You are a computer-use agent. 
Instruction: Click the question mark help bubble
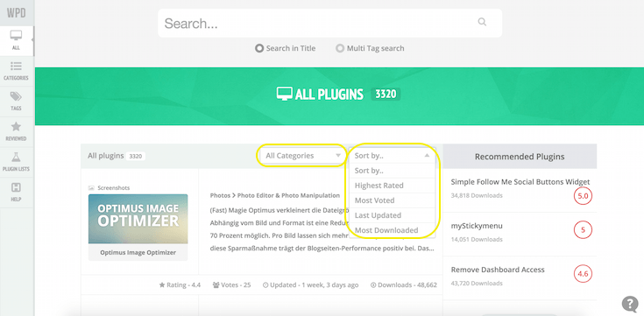[x=630, y=304]
